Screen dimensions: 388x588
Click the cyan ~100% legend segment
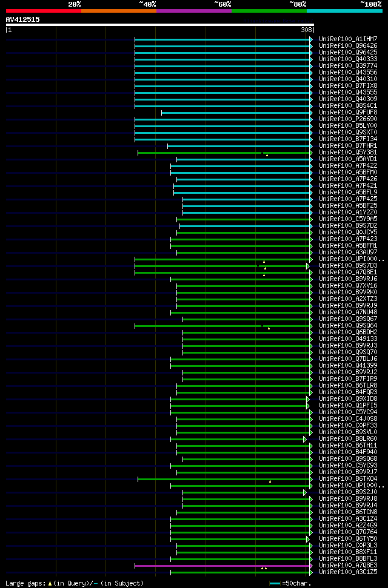tap(345, 11)
